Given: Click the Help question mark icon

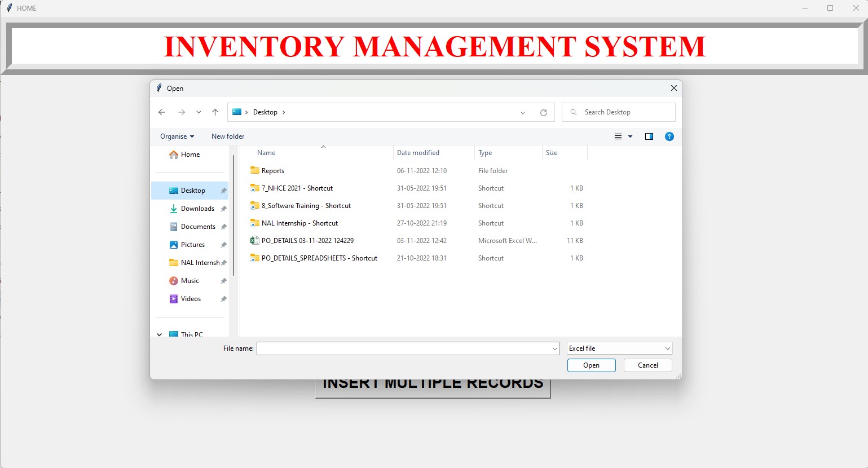Looking at the screenshot, I should tap(669, 136).
